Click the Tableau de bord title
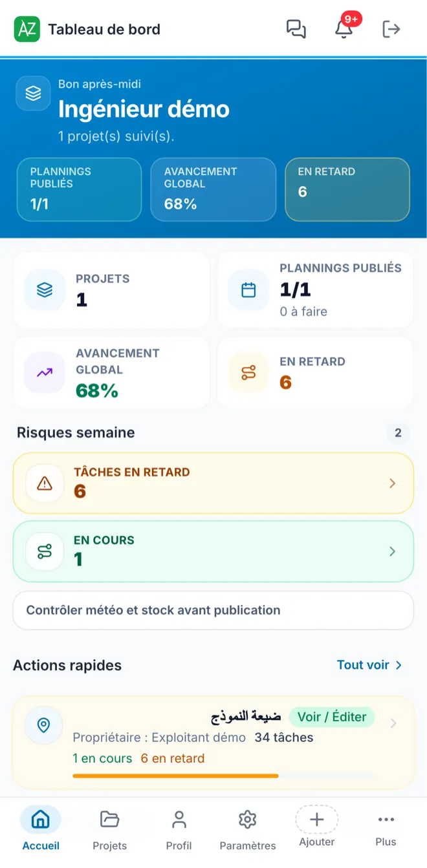This screenshot has width=427, height=868. [104, 29]
